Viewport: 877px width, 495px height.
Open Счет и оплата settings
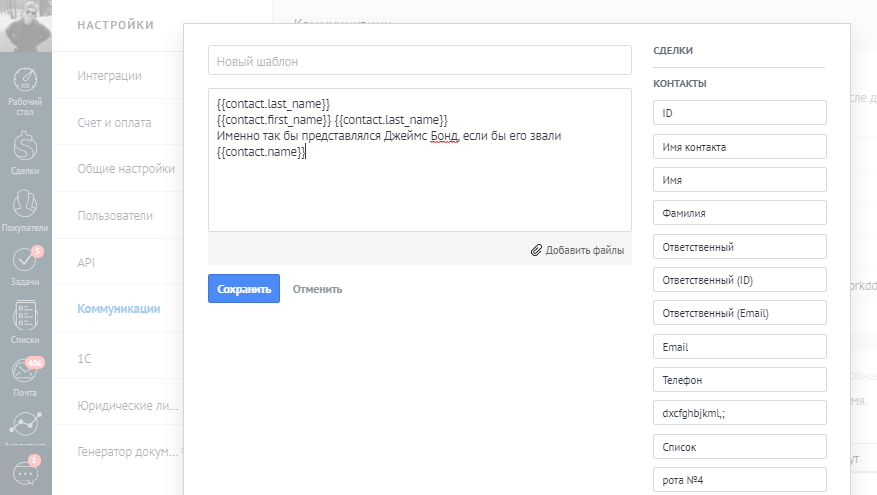(x=114, y=123)
